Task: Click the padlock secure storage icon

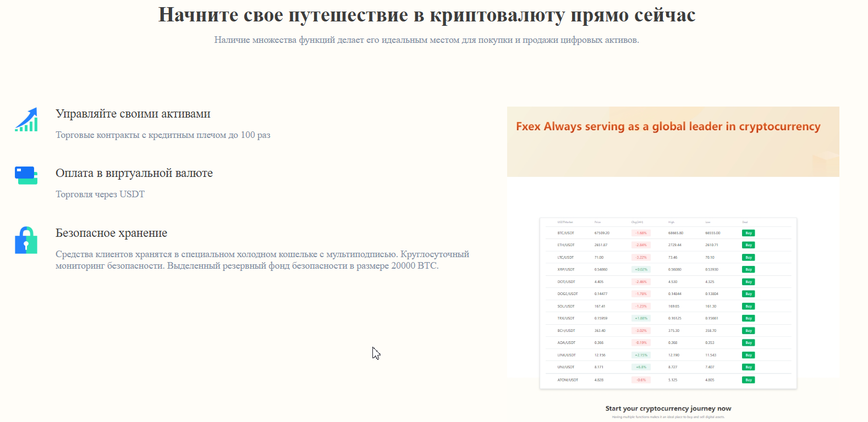Action: (x=26, y=240)
